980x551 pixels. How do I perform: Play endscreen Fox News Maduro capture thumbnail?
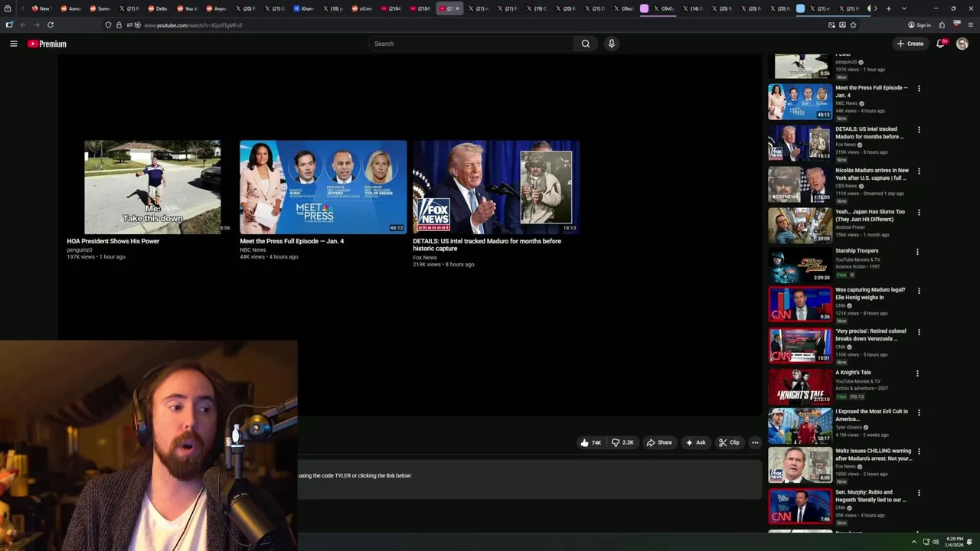[x=496, y=187]
